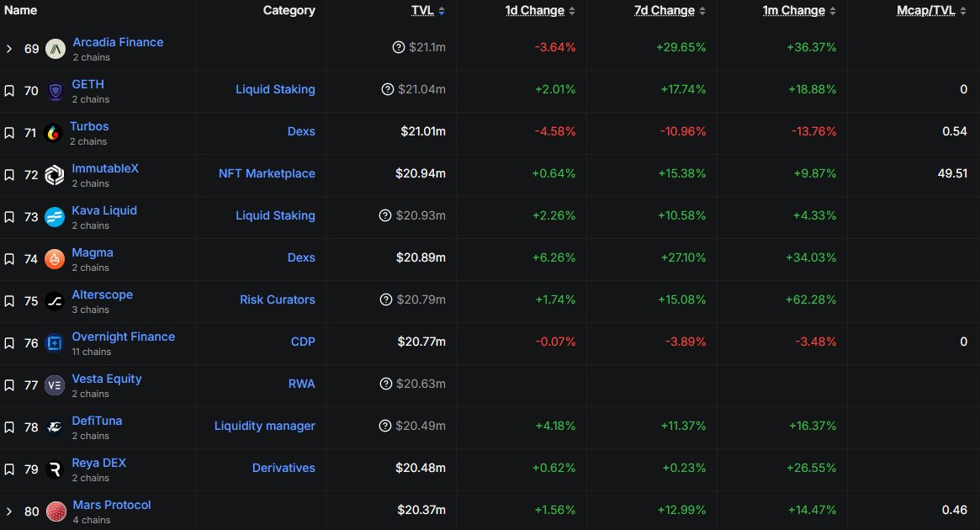
Task: Open the Liquid Staking category for GETH
Action: [x=275, y=89]
